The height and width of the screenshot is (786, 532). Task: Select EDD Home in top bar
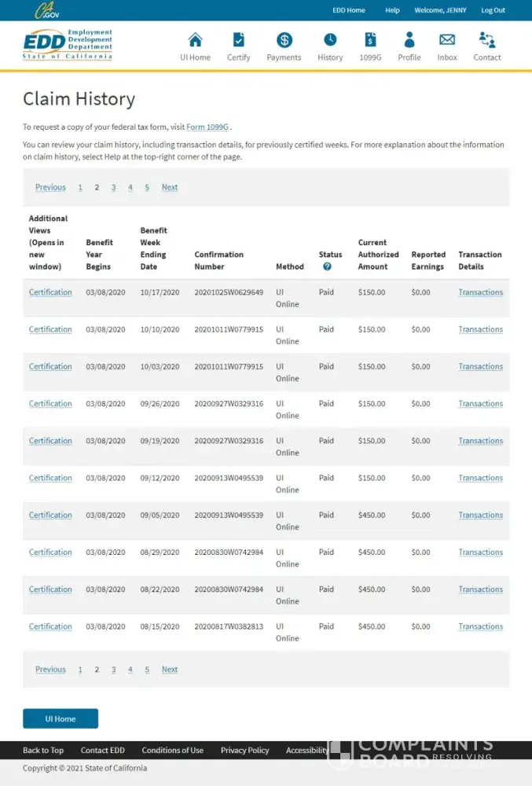pos(349,10)
